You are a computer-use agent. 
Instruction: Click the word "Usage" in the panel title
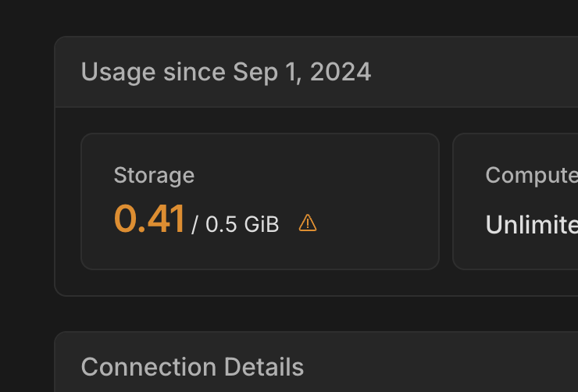click(119, 72)
